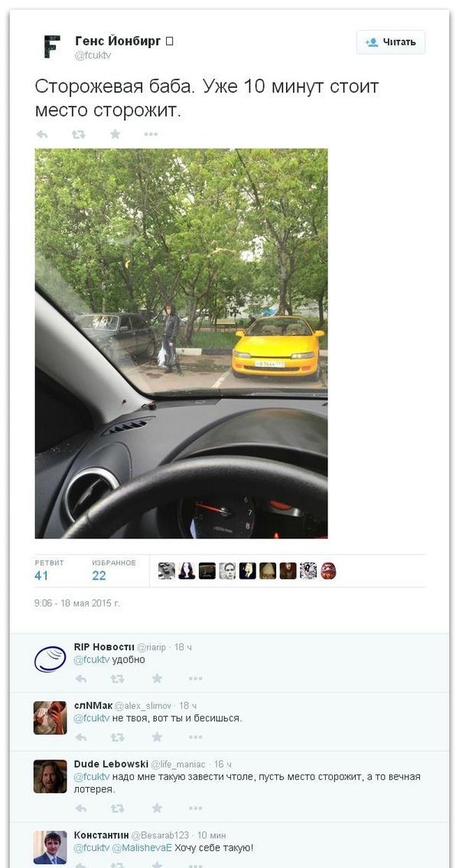Follow the user with the Читать button
Image resolution: width=459 pixels, height=868 pixels.
[x=391, y=42]
